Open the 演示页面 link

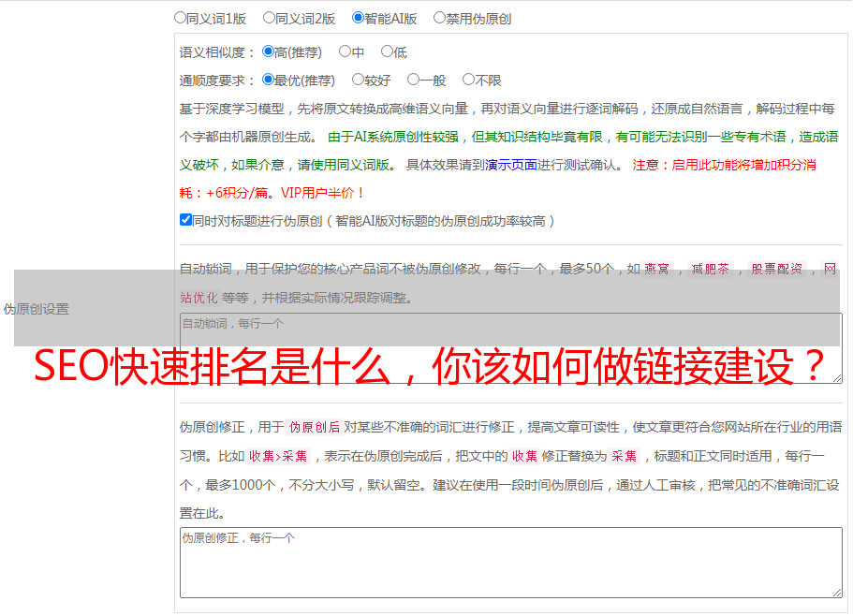[510, 165]
